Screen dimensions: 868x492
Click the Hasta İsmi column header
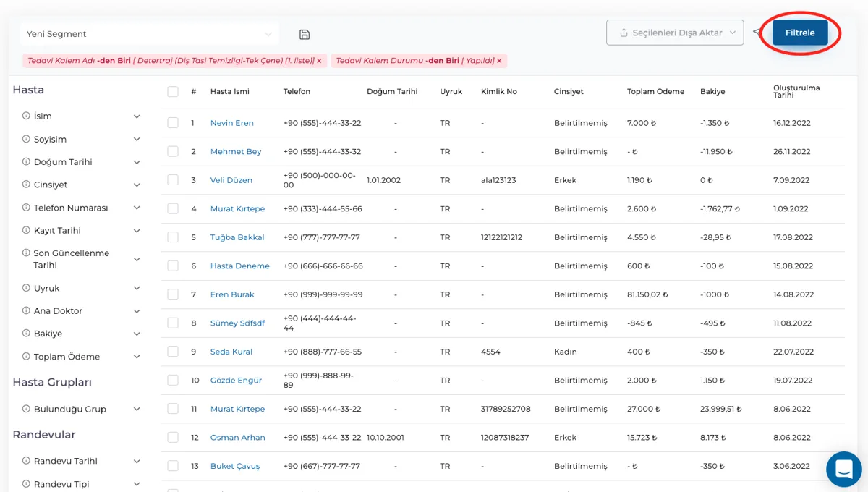pyautogui.click(x=230, y=92)
